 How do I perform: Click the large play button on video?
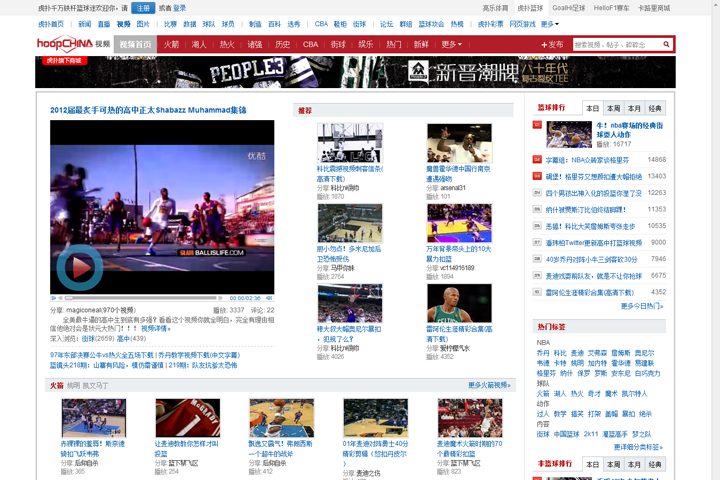coord(79,267)
